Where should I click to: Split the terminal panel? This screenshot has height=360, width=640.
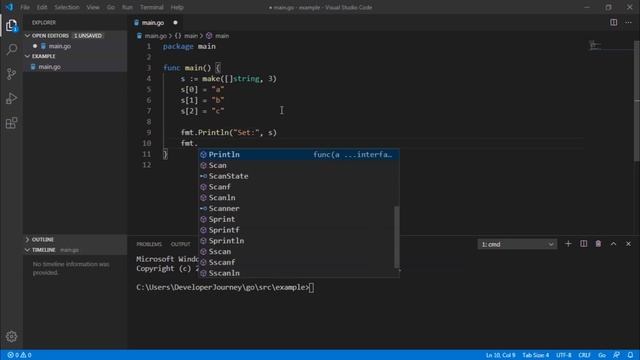pyautogui.click(x=584, y=244)
